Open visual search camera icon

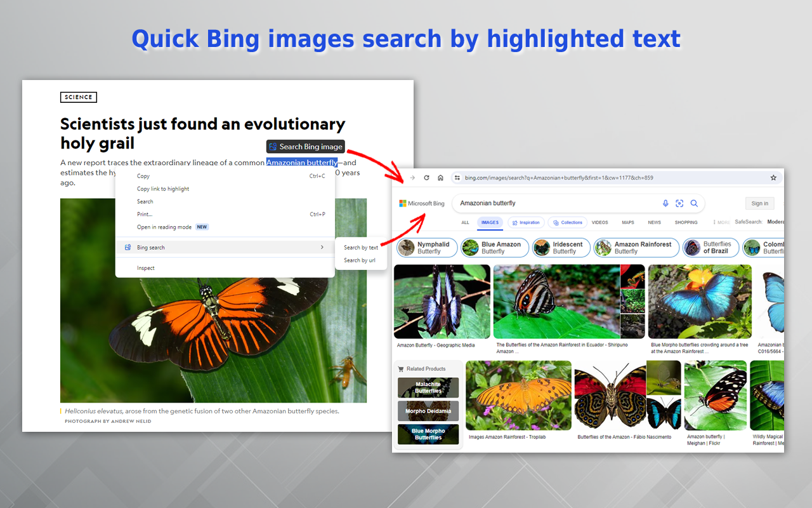tap(679, 203)
